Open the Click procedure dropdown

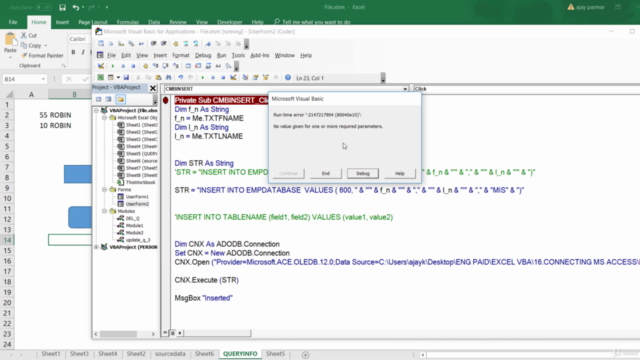tap(527, 89)
